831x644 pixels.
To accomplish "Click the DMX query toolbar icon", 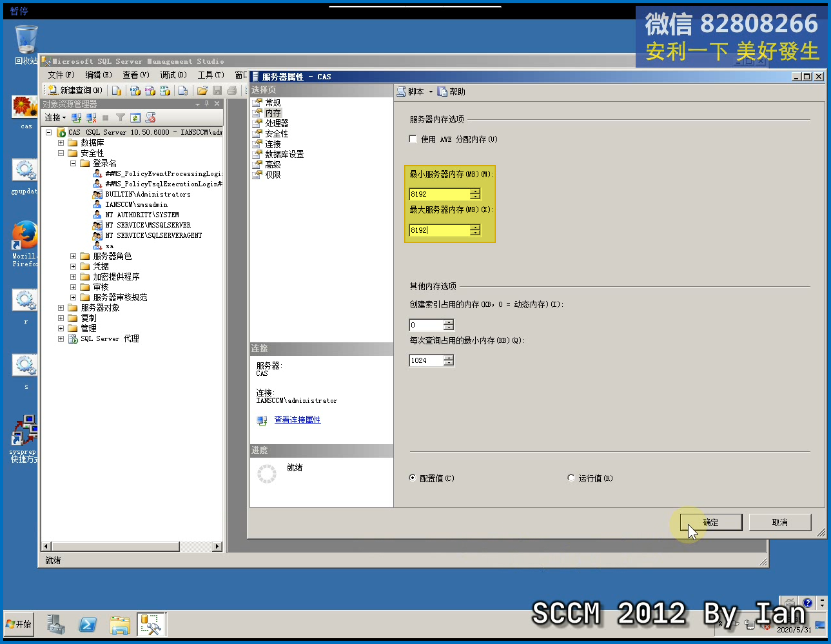I will pyautogui.click(x=150, y=90).
